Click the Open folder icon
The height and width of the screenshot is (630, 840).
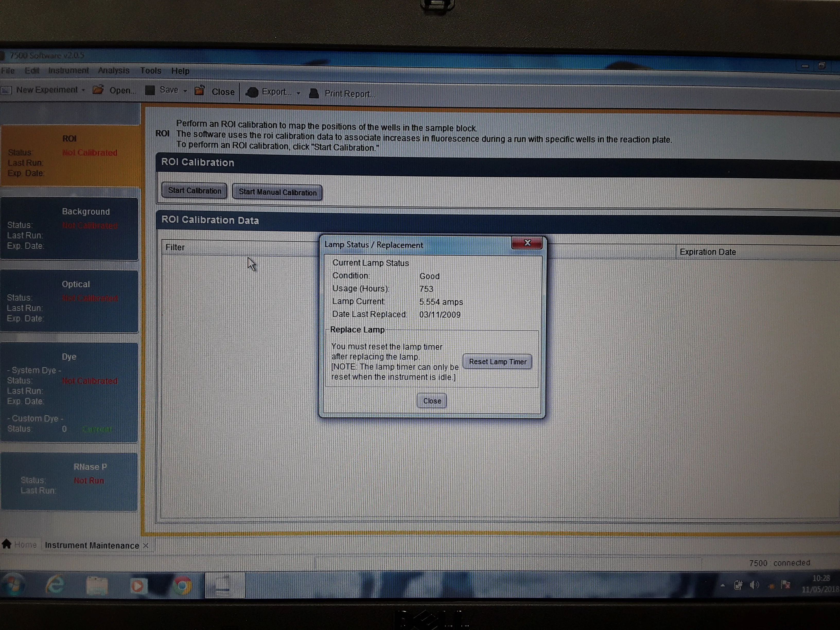tap(98, 90)
